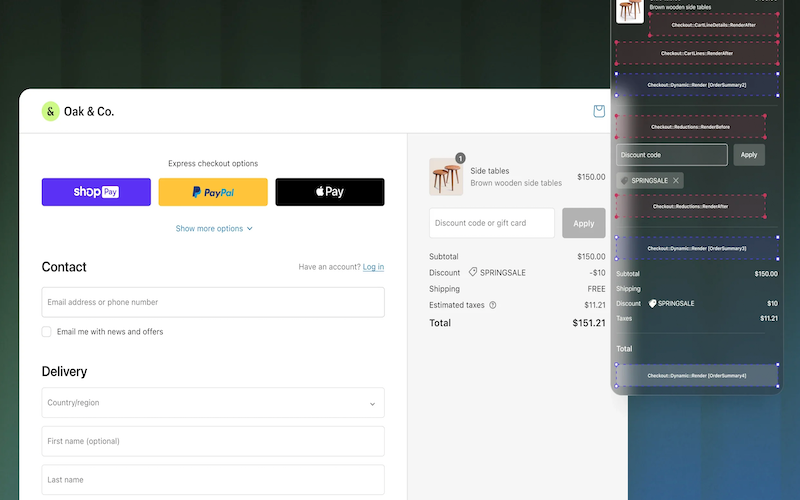Expand Show more options
Image resolution: width=800 pixels, height=500 pixels.
pyautogui.click(x=214, y=229)
